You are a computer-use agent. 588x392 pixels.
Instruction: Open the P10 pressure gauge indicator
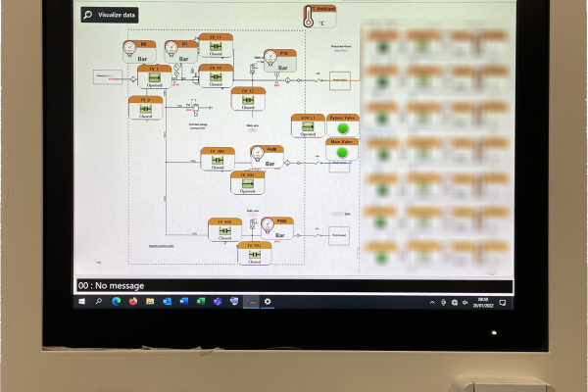(270, 58)
